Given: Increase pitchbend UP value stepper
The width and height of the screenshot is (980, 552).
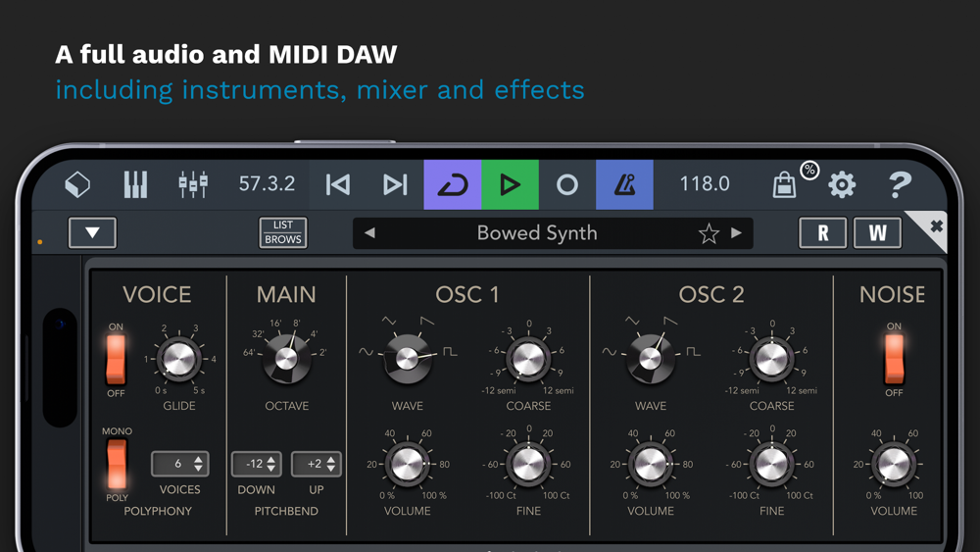Looking at the screenshot, I should [330, 460].
